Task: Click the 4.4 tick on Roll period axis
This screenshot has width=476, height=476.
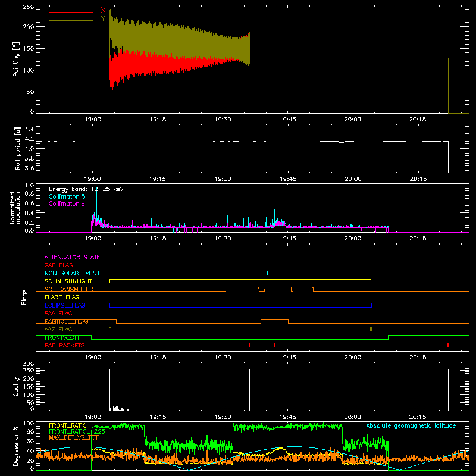Action: coord(29,129)
